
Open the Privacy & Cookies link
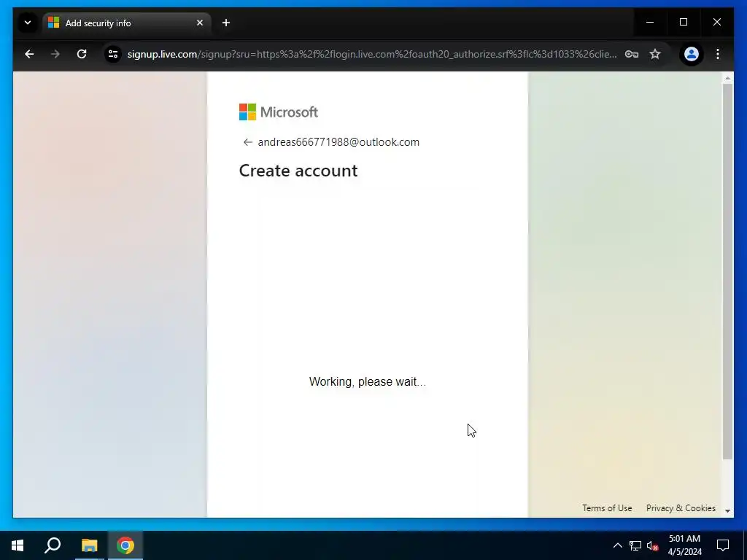681,508
